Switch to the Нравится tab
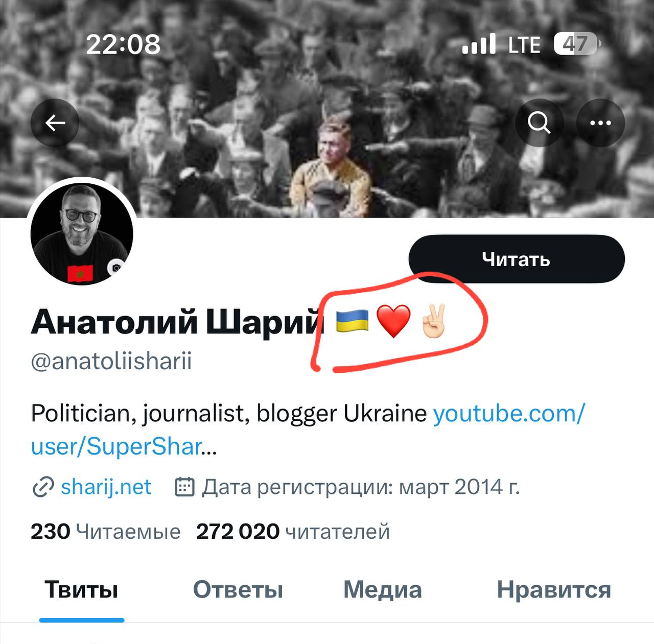Viewport: 654px width, 644px height. coord(554,590)
